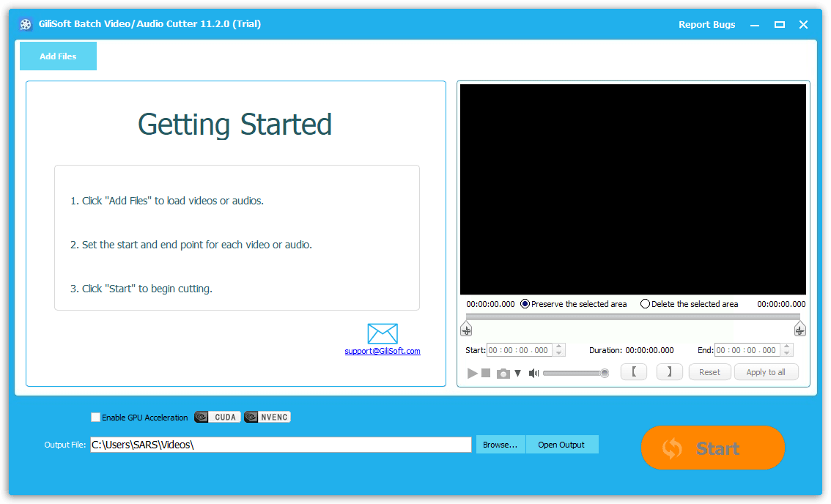Click the set start point bracket button

(634, 372)
